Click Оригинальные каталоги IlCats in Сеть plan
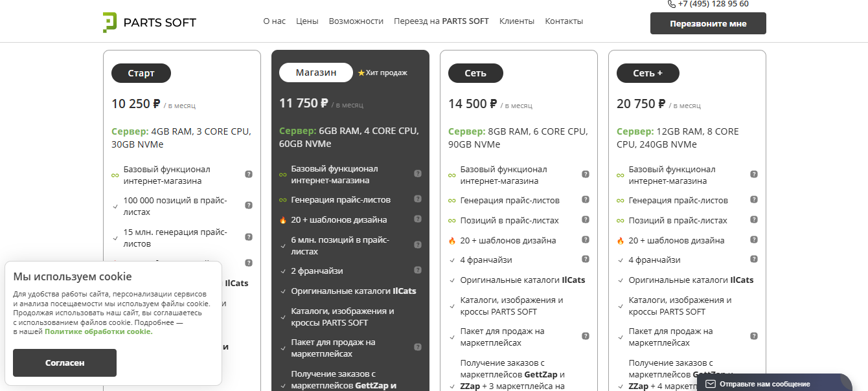The image size is (868, 391). pyautogui.click(x=523, y=280)
